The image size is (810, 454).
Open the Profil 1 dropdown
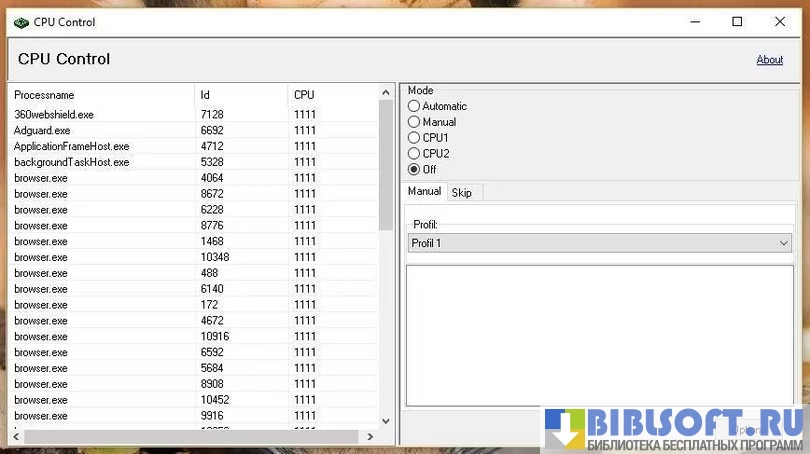[x=599, y=243]
